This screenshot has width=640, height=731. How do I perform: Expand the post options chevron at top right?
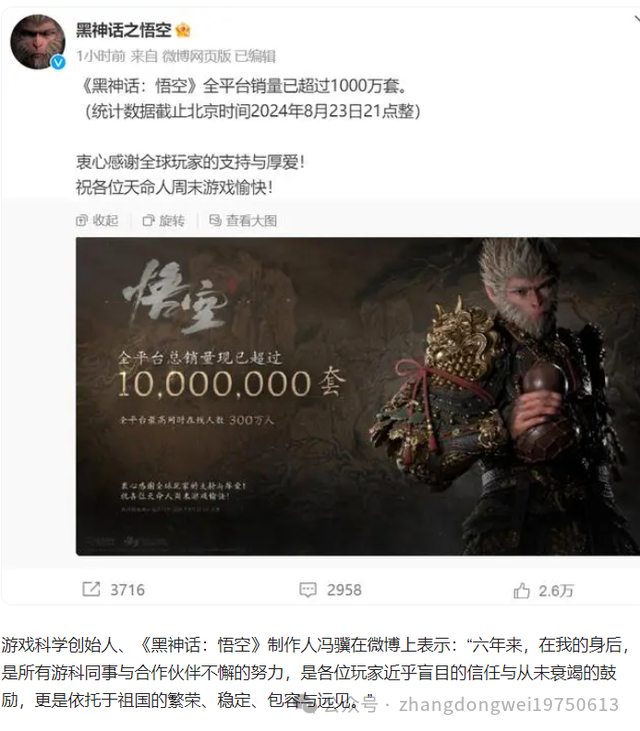tap(636, 19)
